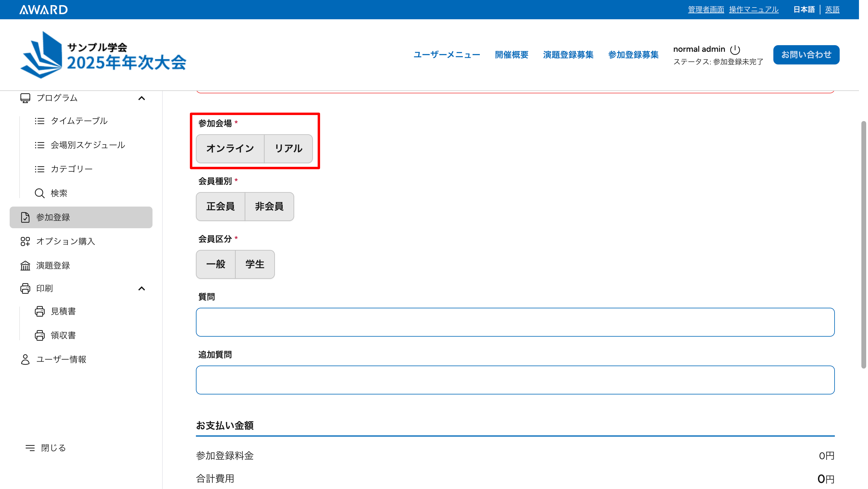Click the building icon beside 演題登録

click(x=25, y=266)
